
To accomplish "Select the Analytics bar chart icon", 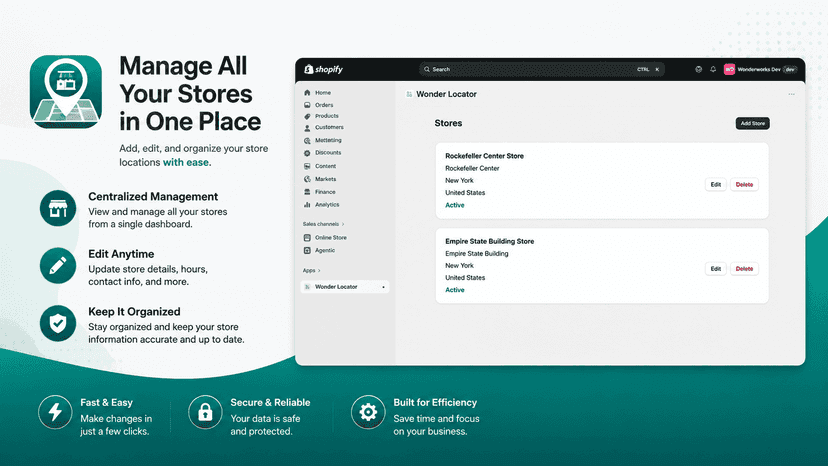I will (x=307, y=204).
